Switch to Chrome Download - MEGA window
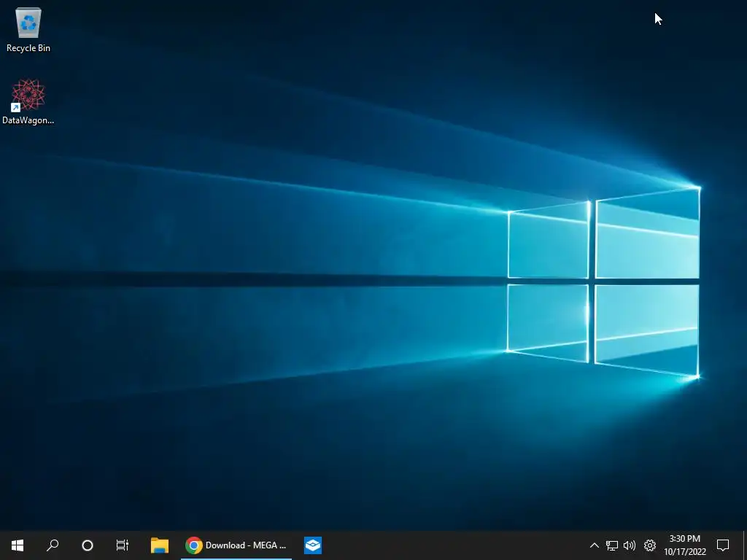The height and width of the screenshot is (560, 747). (x=236, y=545)
